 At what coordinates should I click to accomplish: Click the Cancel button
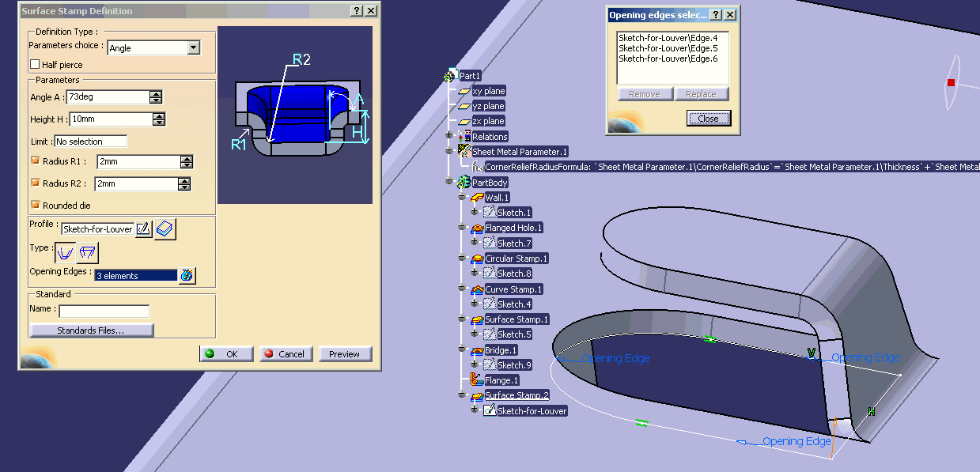point(286,354)
